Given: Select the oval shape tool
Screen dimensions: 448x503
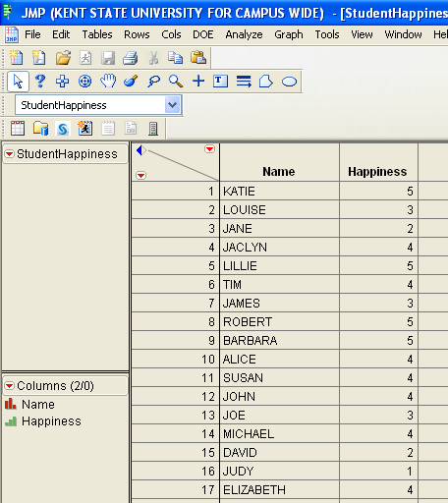Looking at the screenshot, I should (x=289, y=82).
